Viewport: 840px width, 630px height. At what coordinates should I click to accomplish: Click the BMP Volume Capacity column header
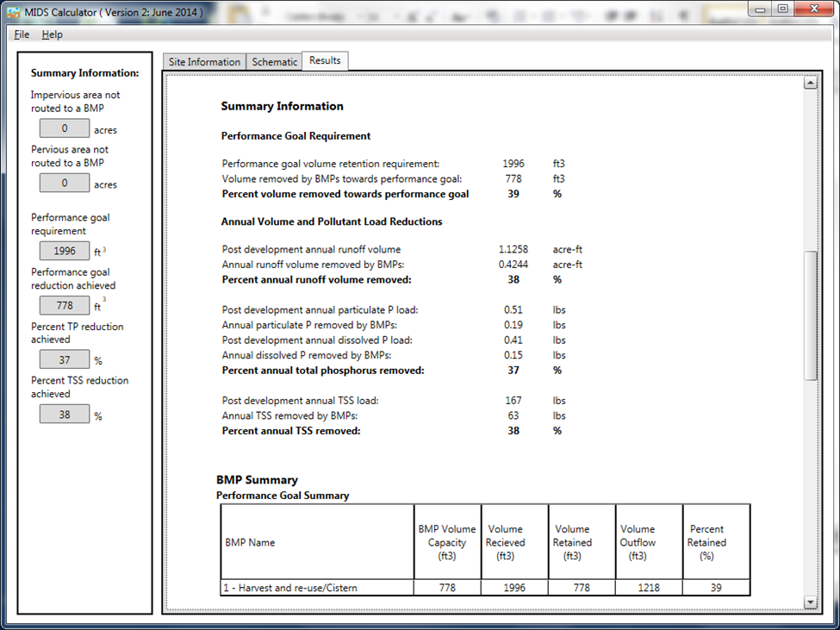coord(447,543)
